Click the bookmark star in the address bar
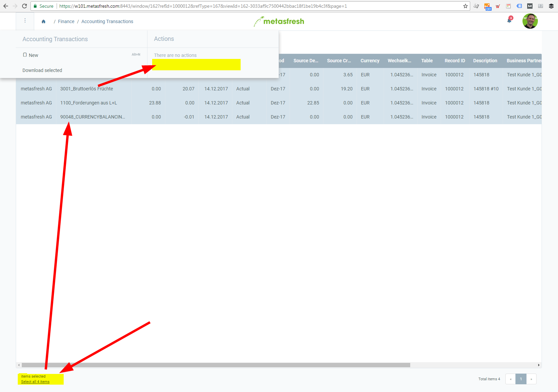 tap(465, 6)
